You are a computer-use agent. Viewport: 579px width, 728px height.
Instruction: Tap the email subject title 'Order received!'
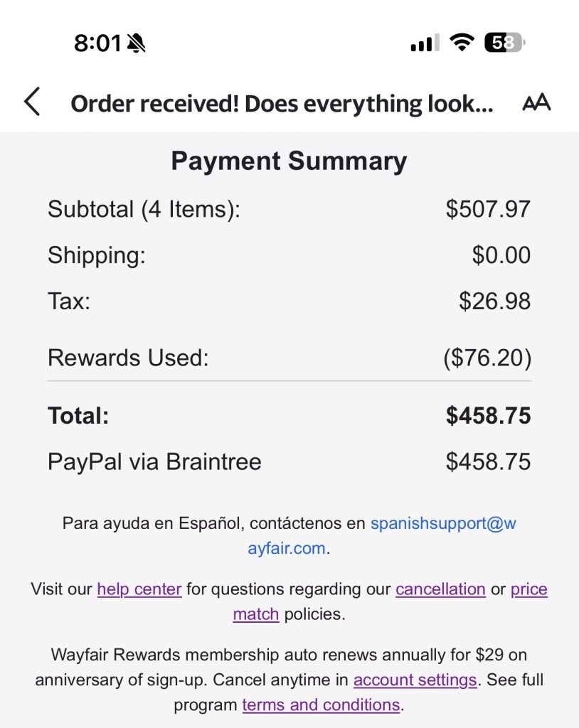(282, 104)
